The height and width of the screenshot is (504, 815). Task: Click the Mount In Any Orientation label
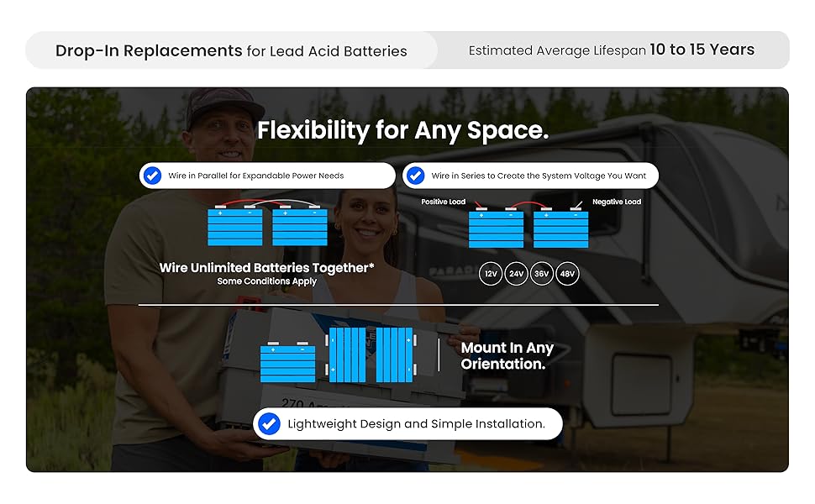pos(507,356)
